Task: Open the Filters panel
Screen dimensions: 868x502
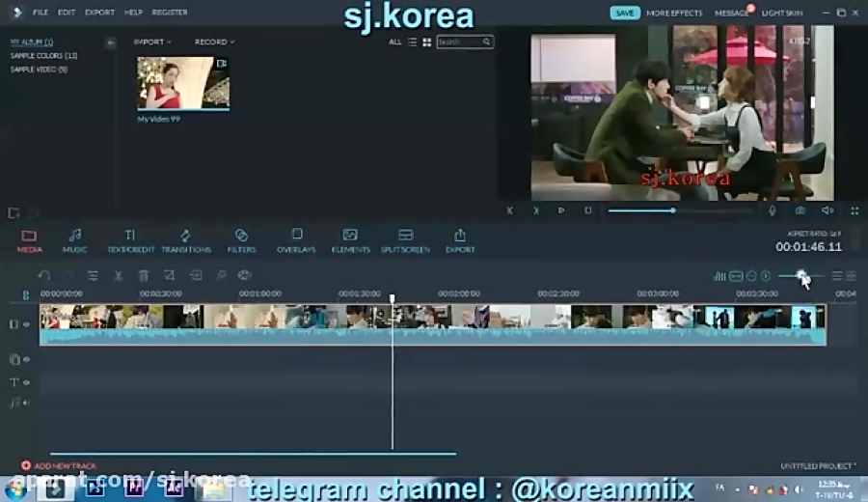Action: 241,240
